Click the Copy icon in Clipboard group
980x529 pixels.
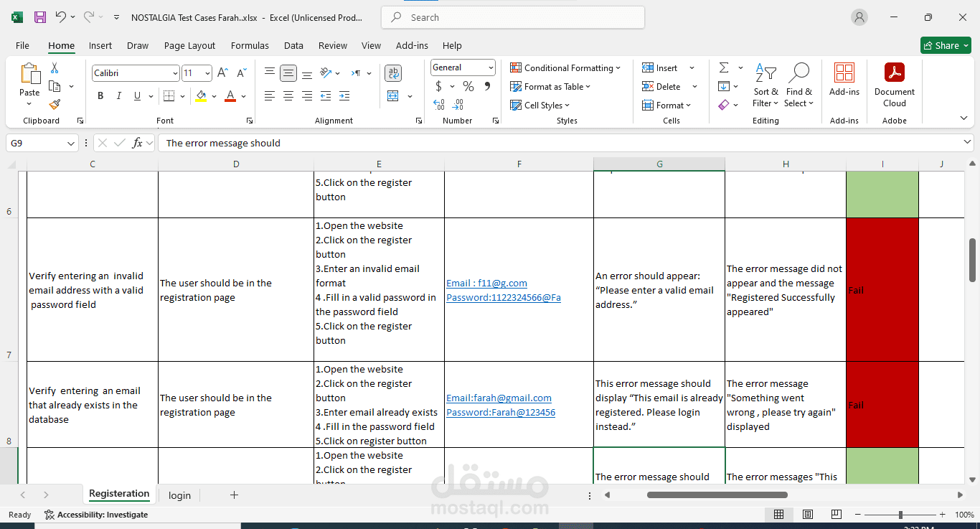pyautogui.click(x=55, y=87)
